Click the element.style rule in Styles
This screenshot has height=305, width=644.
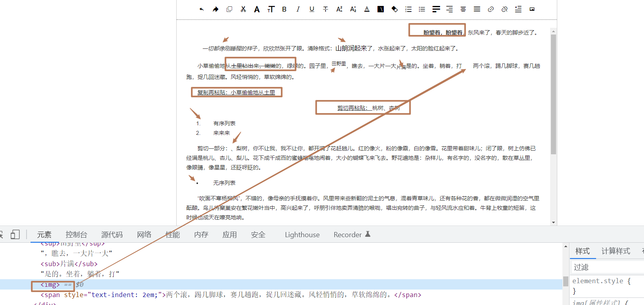point(601,281)
